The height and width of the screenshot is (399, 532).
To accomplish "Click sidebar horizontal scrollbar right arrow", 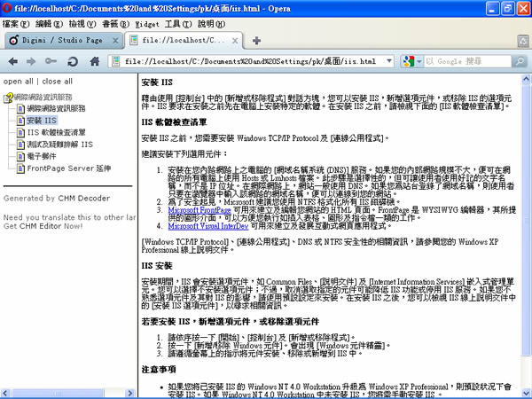I will tap(129, 393).
